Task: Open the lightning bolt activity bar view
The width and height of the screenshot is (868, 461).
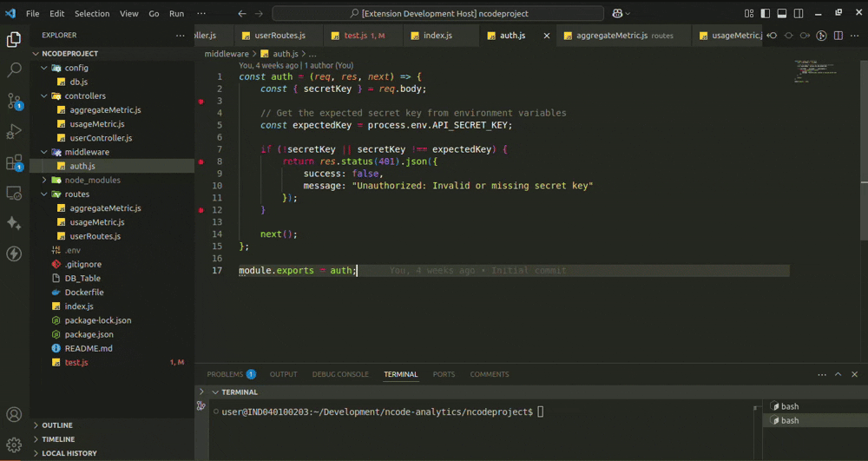Action: tap(14, 254)
